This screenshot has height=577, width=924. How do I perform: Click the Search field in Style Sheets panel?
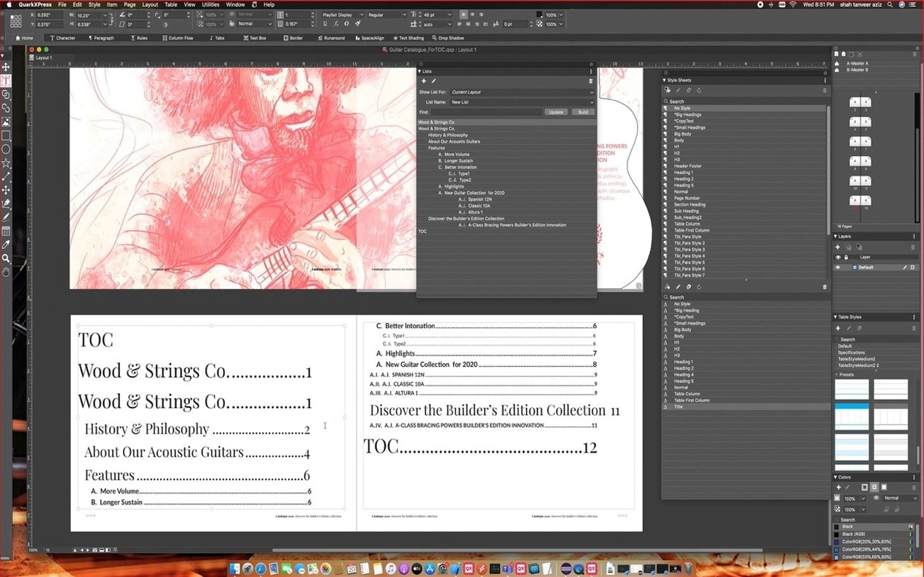click(745, 102)
